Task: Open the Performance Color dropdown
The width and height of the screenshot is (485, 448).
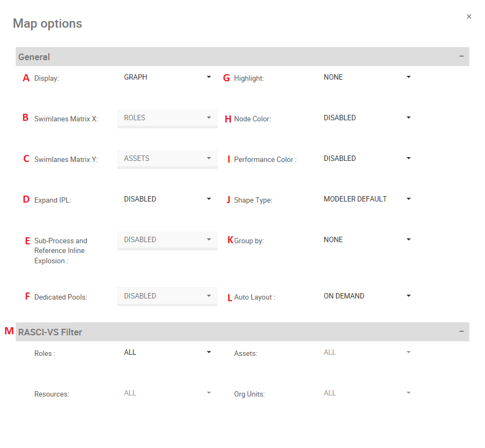Action: [x=367, y=159]
